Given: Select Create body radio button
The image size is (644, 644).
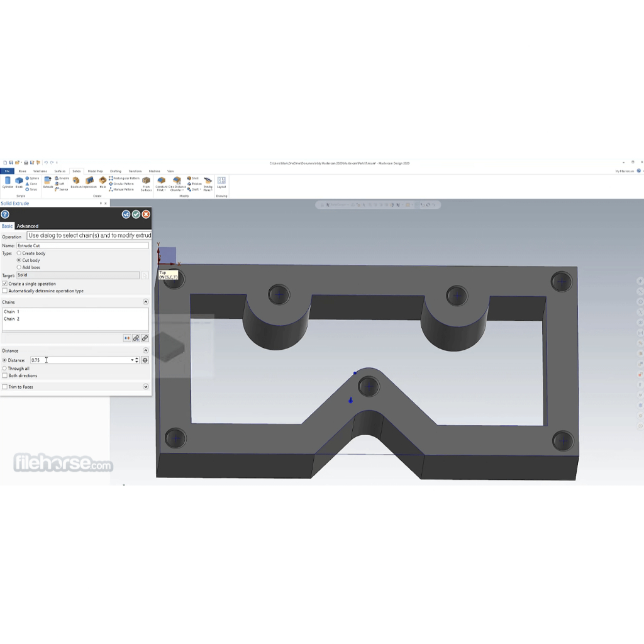Looking at the screenshot, I should [19, 253].
